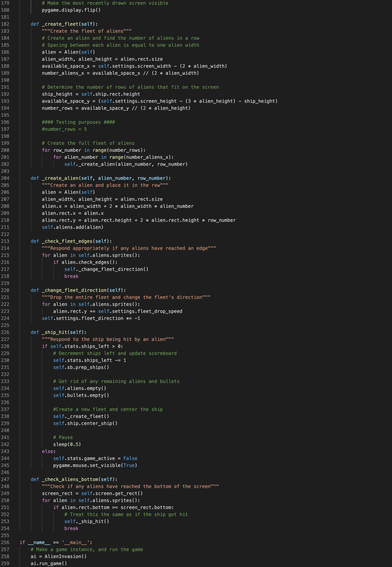Click 'alien.rect.y = alien.rect.height' line
Viewport: 392px width, 567px height.
tap(139, 220)
